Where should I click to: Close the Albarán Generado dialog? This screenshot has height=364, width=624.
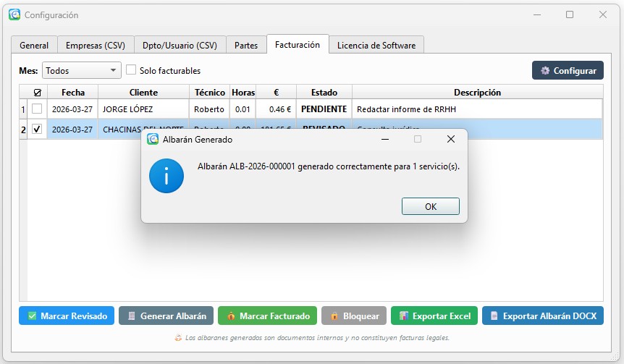450,139
